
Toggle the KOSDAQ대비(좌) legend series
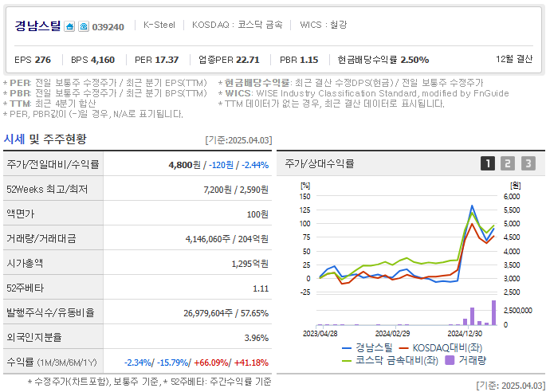[441, 347]
